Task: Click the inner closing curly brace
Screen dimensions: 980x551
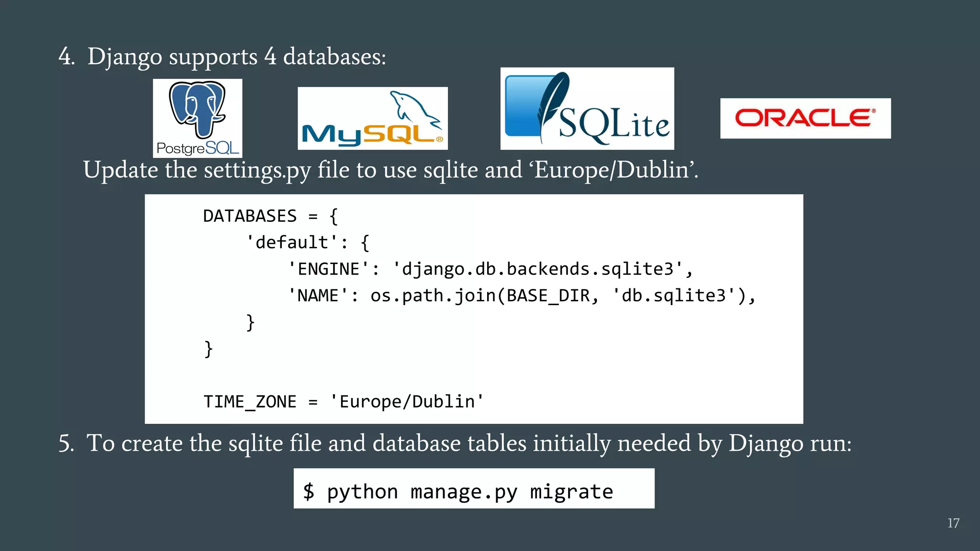Action: (250, 322)
